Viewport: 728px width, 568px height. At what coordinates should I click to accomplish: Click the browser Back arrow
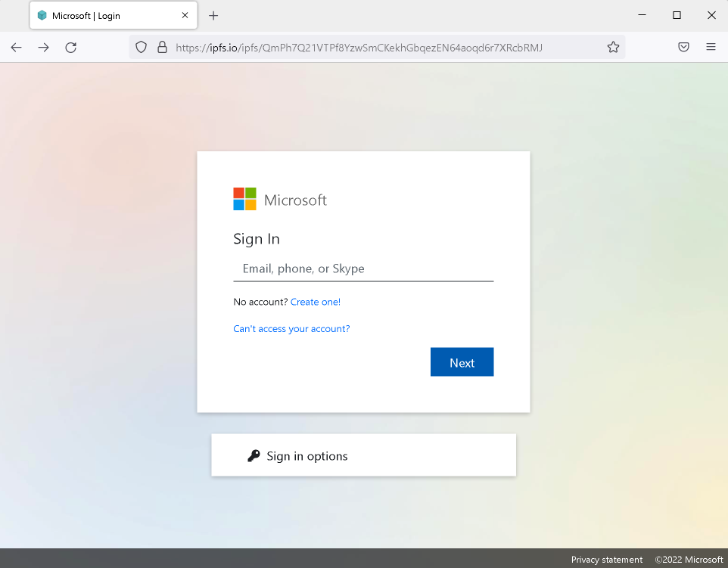tap(17, 47)
